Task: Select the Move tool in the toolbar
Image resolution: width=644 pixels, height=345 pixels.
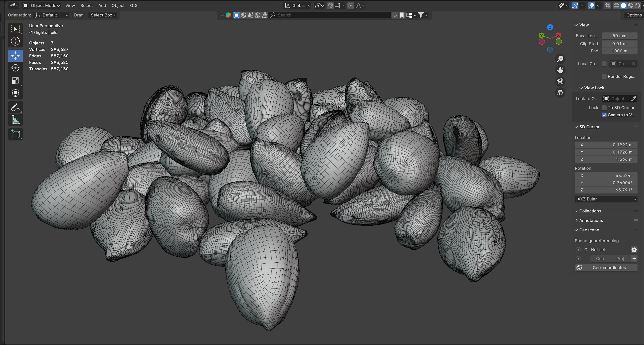Action: coord(15,55)
